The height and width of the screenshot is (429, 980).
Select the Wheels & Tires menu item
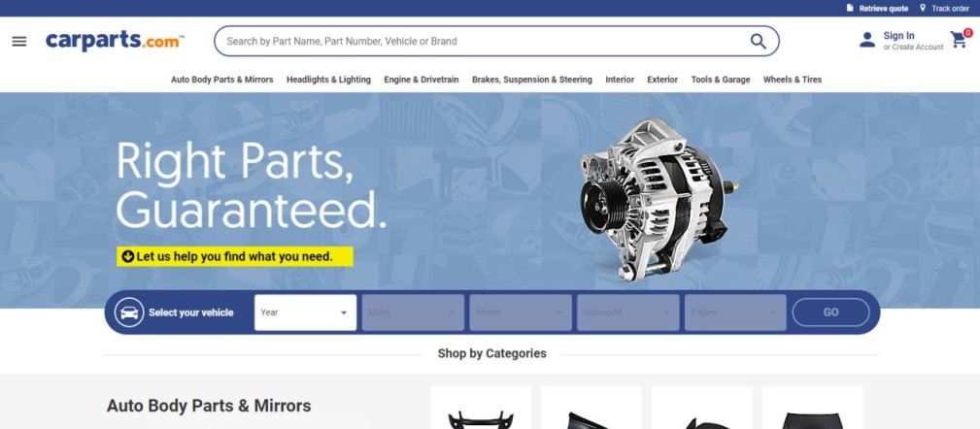(793, 80)
